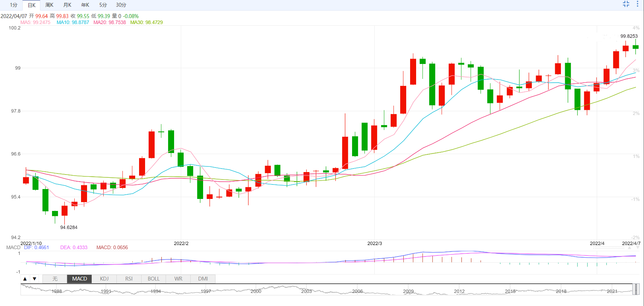
Task: Switch the indicator to KDJ
Action: coord(104,279)
